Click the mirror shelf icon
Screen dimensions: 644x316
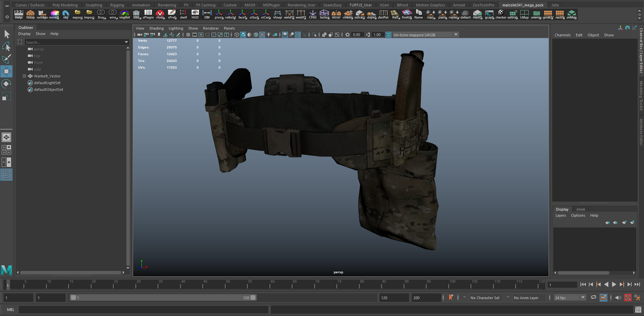336,14
